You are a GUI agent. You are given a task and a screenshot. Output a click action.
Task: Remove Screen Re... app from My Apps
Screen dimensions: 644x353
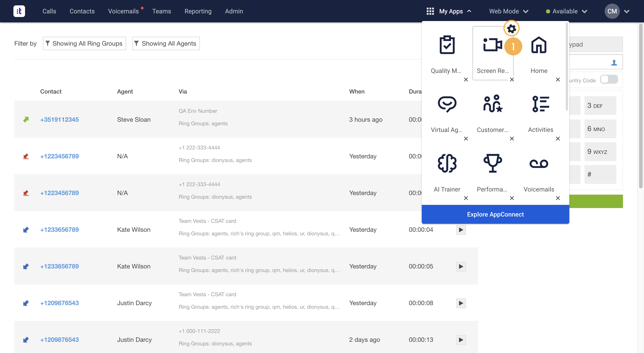coord(512,80)
